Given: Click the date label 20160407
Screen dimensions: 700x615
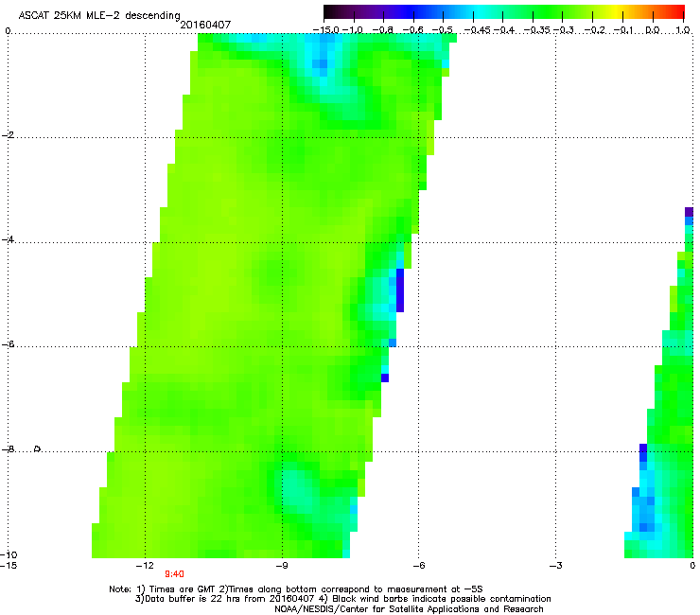Looking at the screenshot, I should (x=205, y=25).
